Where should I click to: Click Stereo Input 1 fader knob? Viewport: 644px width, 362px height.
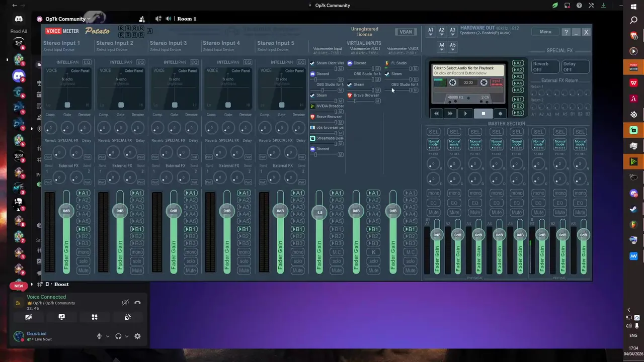66,211
